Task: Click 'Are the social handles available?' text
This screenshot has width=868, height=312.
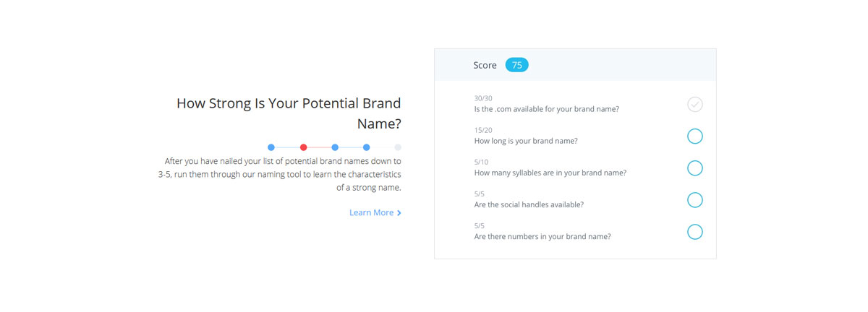Action: (x=529, y=204)
